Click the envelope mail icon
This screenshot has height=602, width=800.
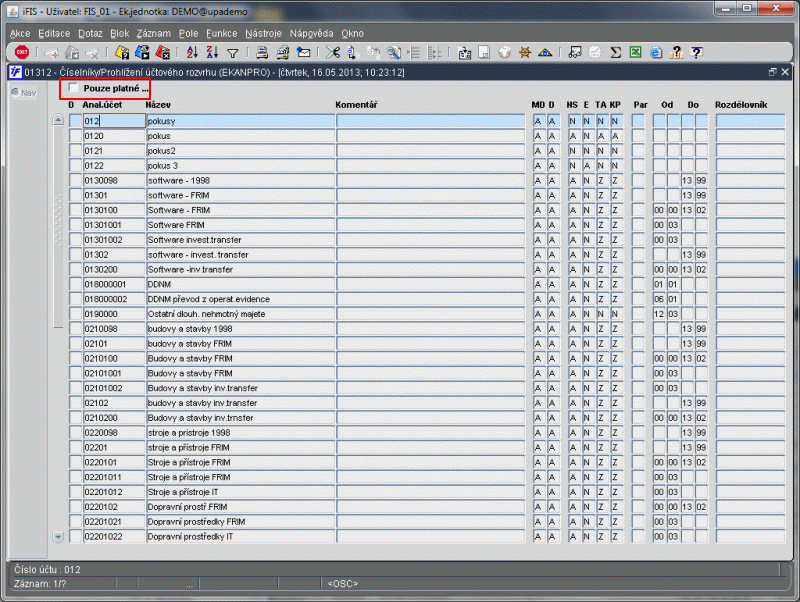tap(304, 52)
